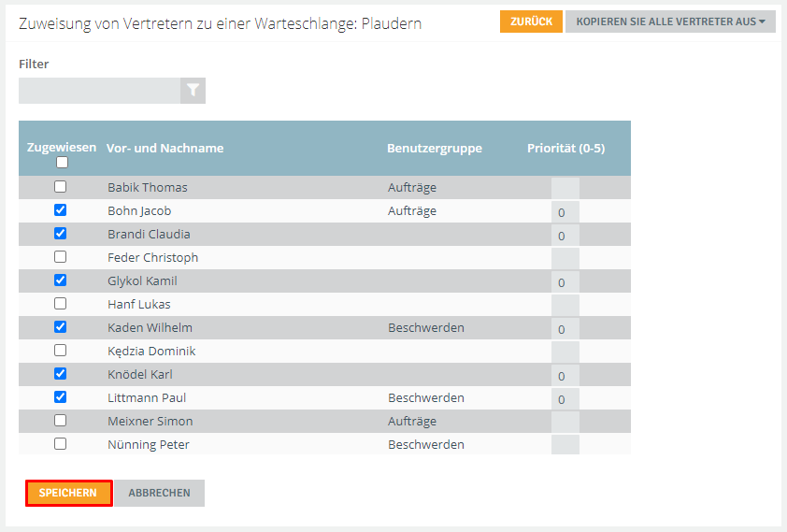
Task: Click the Vor- und Nachname column header
Action: tap(165, 148)
